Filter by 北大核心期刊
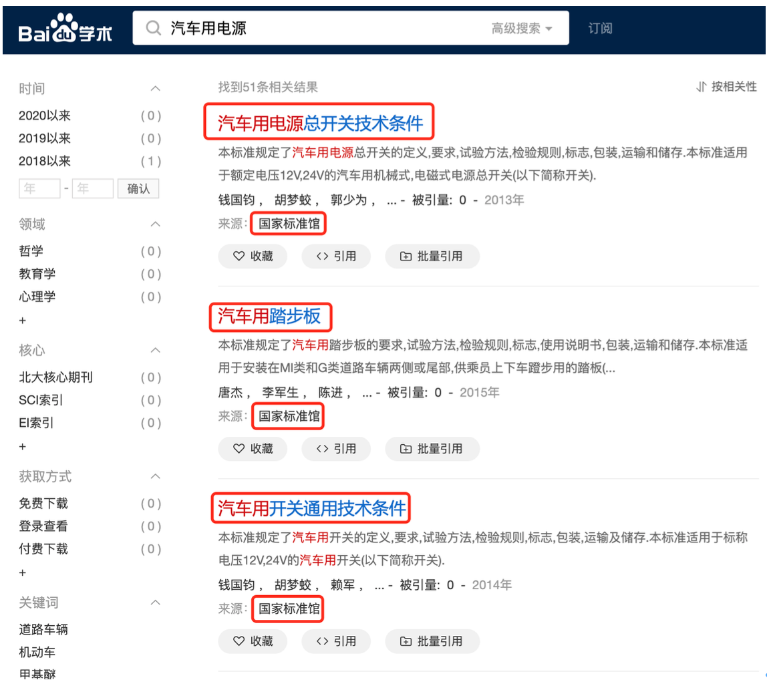The image size is (767, 700). (x=55, y=377)
